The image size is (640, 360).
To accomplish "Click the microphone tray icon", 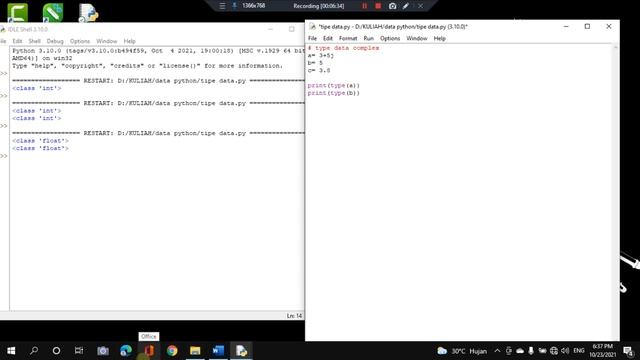I will [531, 351].
